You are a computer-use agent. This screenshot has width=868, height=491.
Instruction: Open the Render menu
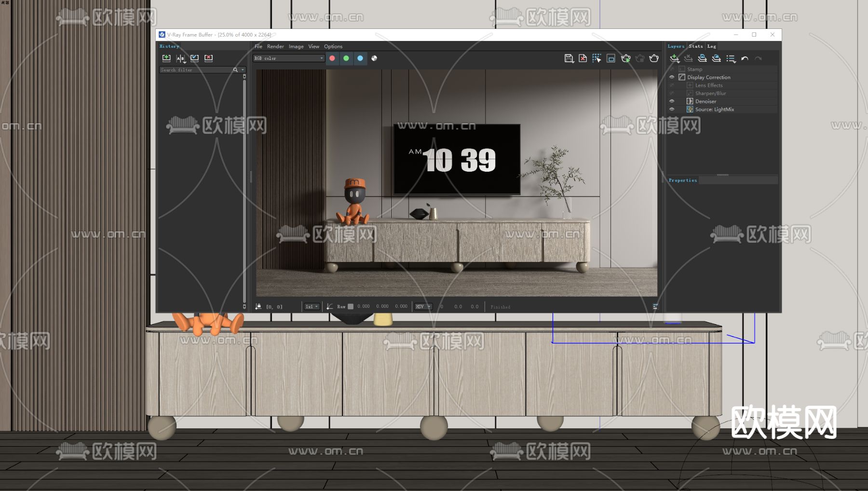(x=275, y=46)
